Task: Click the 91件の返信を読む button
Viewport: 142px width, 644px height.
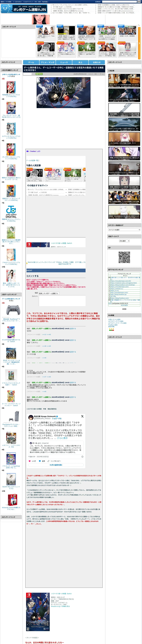Action: coord(56,465)
